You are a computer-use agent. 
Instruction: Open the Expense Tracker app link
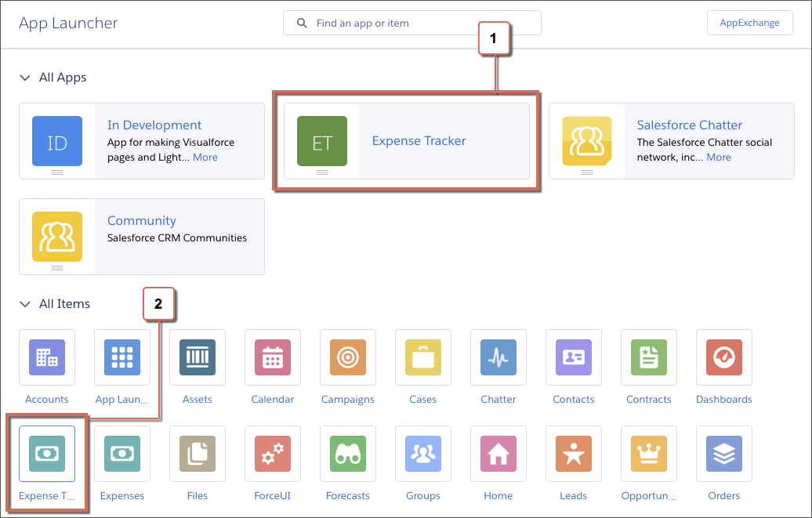pos(419,141)
